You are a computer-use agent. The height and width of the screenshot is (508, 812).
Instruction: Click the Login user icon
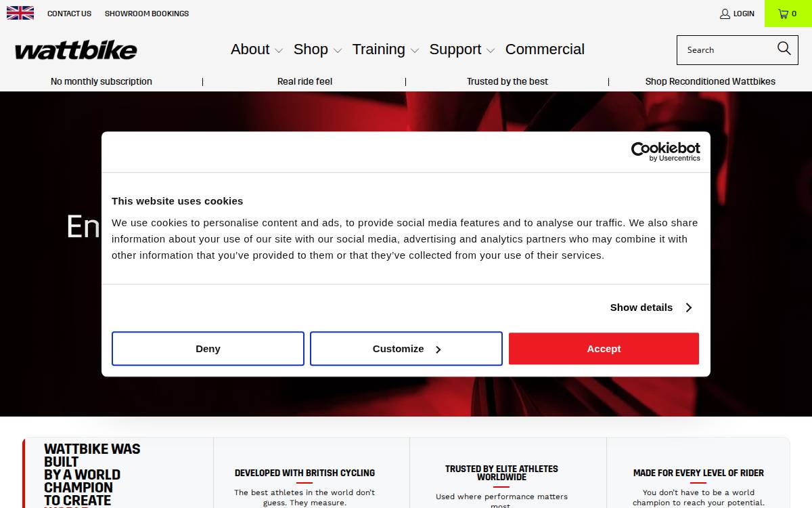[x=725, y=14]
